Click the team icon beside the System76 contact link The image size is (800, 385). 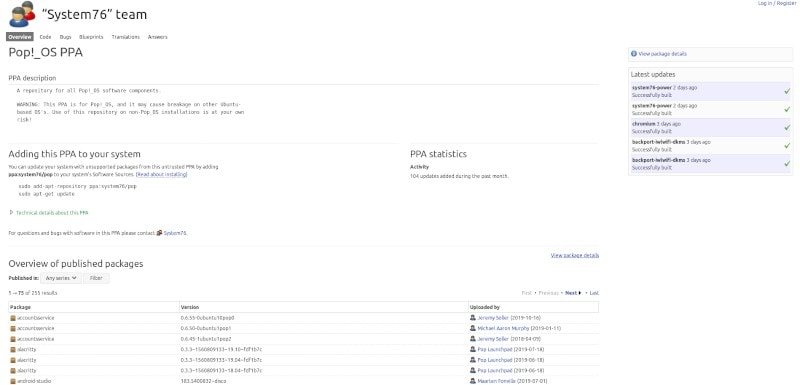pyautogui.click(x=159, y=233)
